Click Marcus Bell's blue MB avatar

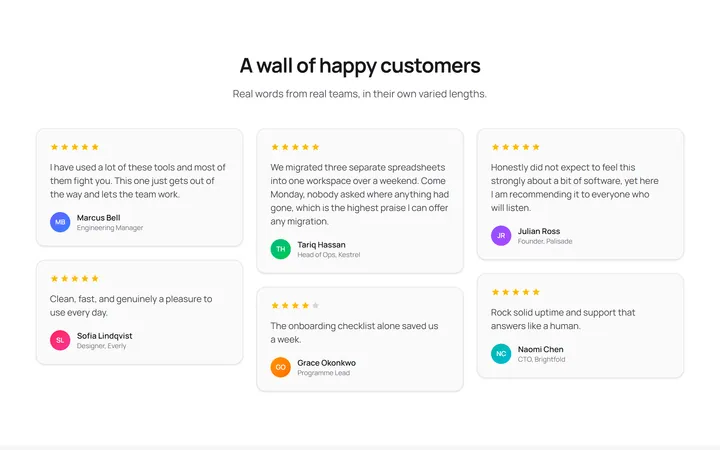60,222
